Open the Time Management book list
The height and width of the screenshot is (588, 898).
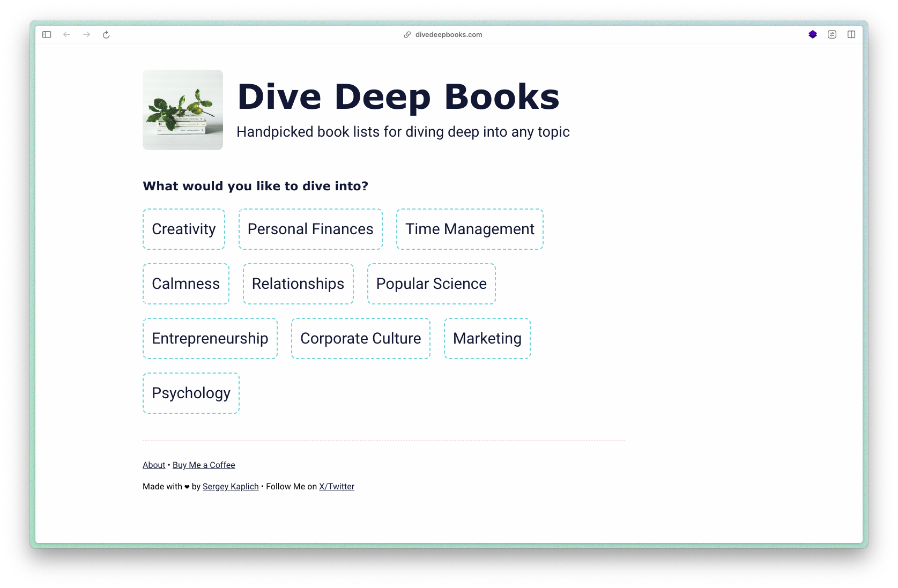(470, 229)
